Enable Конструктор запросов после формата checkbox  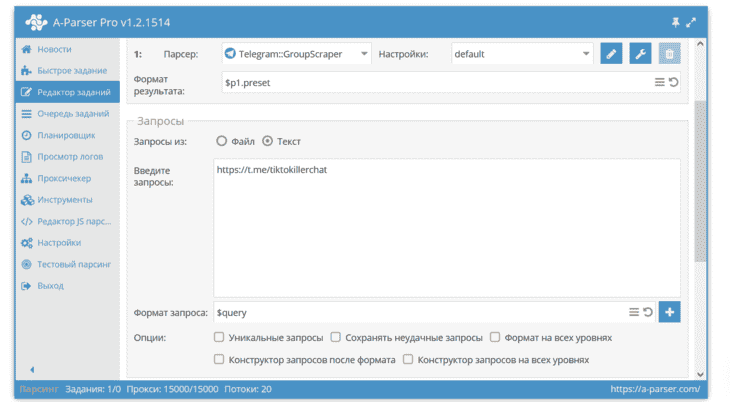click(x=219, y=359)
